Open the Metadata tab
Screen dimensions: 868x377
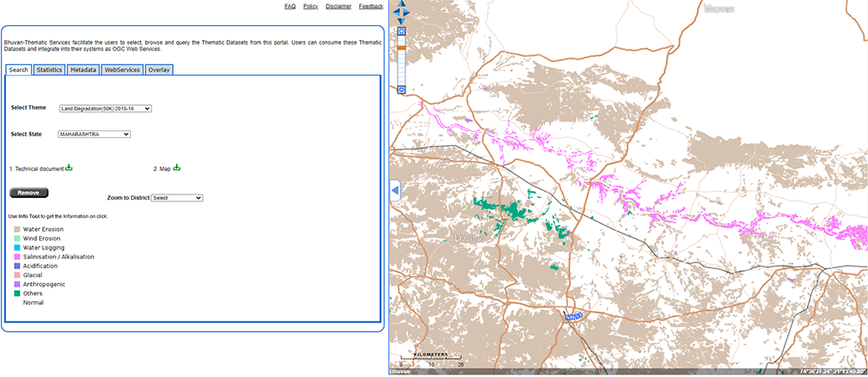[x=83, y=69]
